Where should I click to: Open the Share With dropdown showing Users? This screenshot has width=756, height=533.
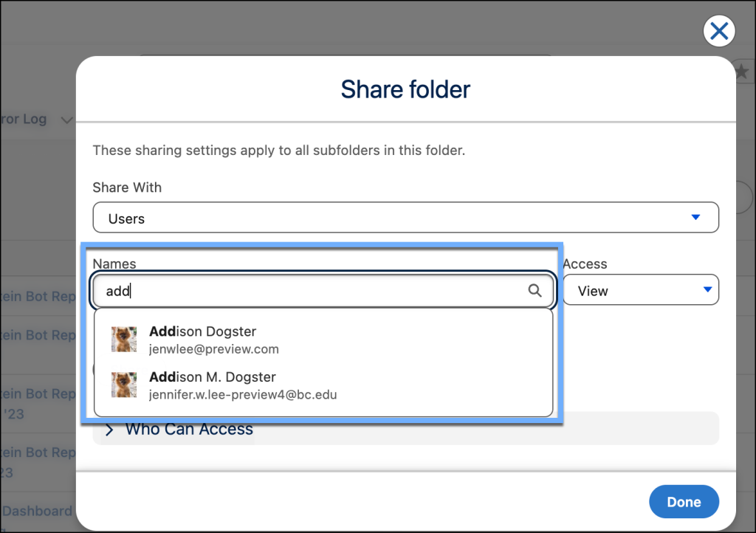[406, 217]
